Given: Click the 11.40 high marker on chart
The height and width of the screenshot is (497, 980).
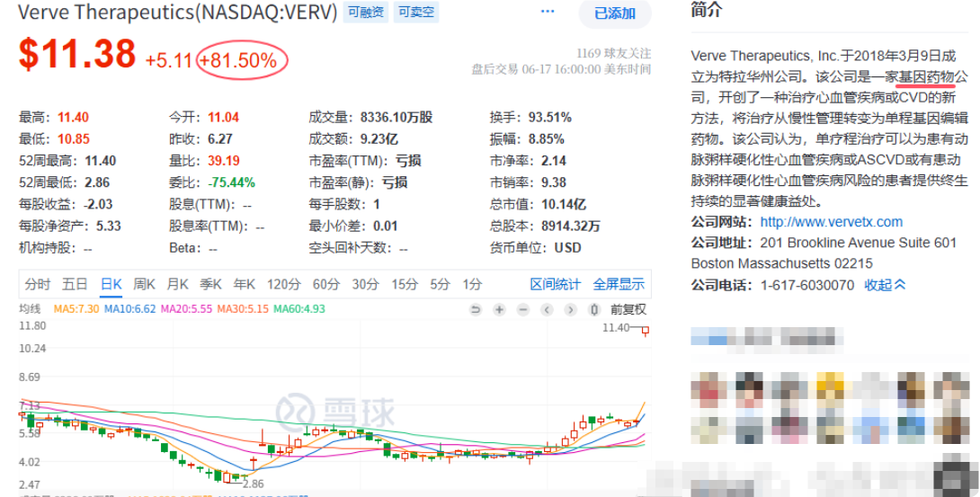Looking at the screenshot, I should point(615,327).
